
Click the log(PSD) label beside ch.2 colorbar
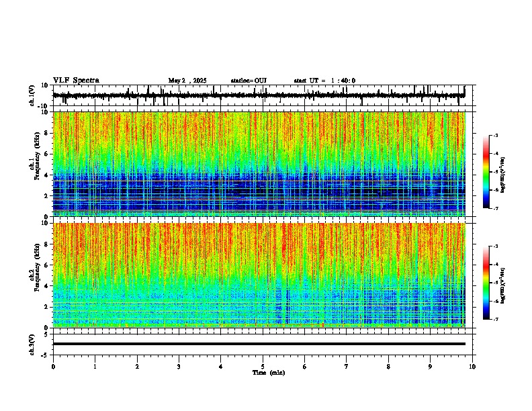[x=503, y=285]
